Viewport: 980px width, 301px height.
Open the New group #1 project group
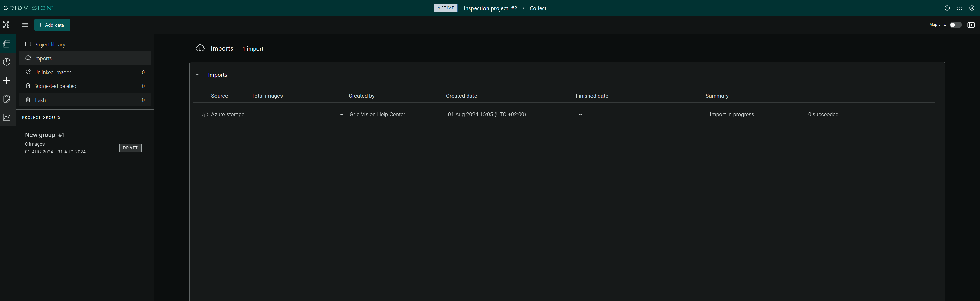click(45, 135)
